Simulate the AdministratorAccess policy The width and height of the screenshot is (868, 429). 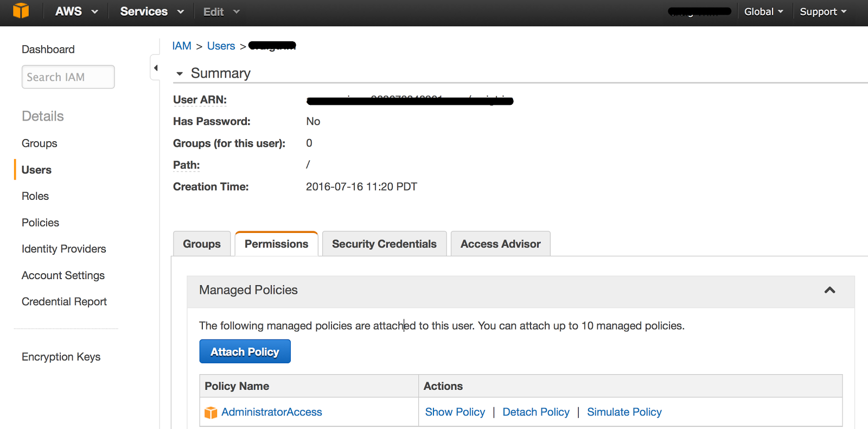(x=624, y=412)
